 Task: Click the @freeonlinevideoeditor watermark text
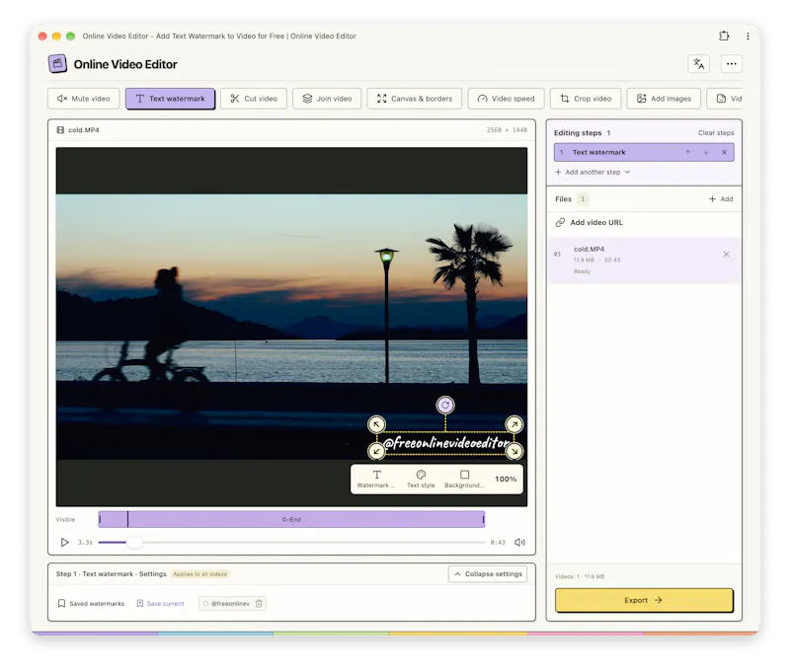pyautogui.click(x=445, y=443)
